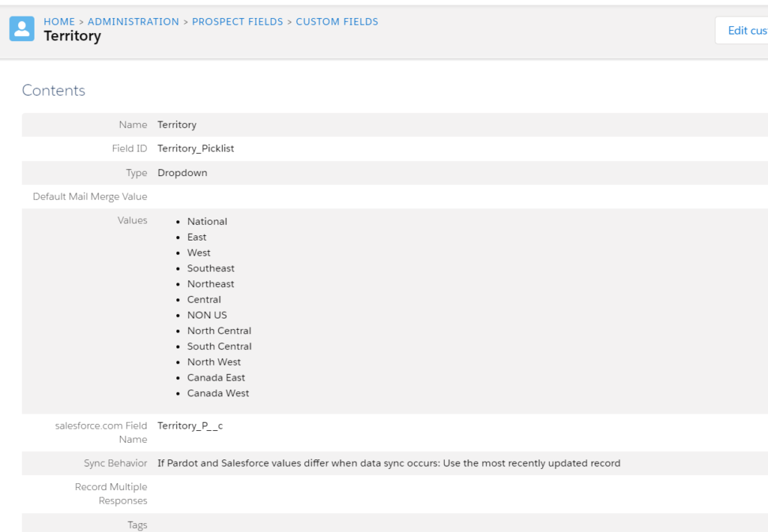Click the Southeast value entry
Viewport: 768px width, 532px height.
pos(211,268)
